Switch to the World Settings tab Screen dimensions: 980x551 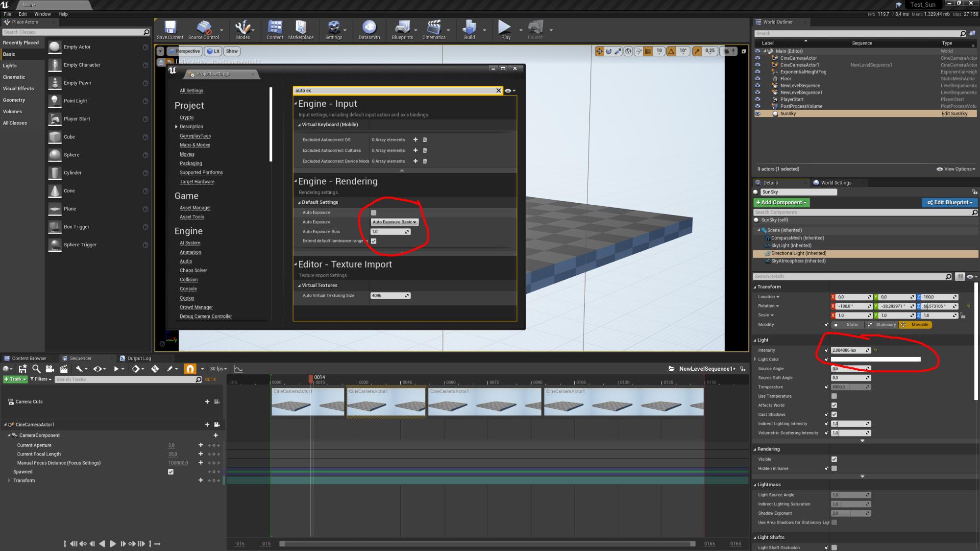pos(836,183)
